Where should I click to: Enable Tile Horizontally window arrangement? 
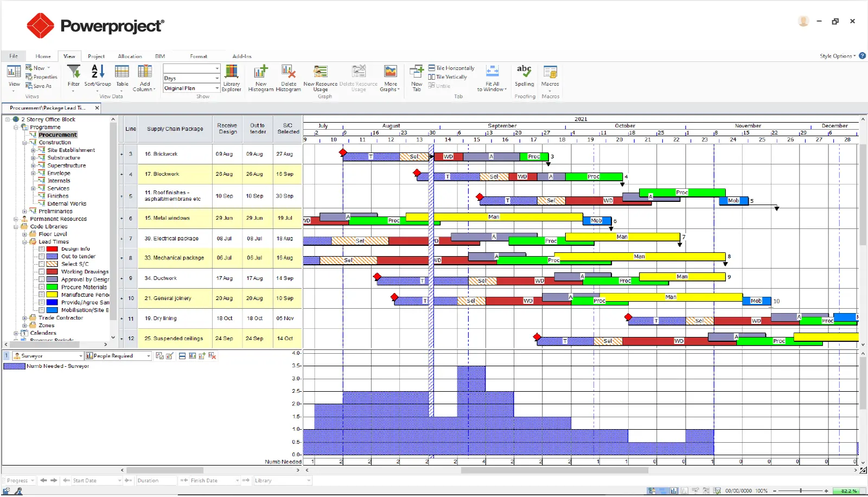[x=451, y=67]
